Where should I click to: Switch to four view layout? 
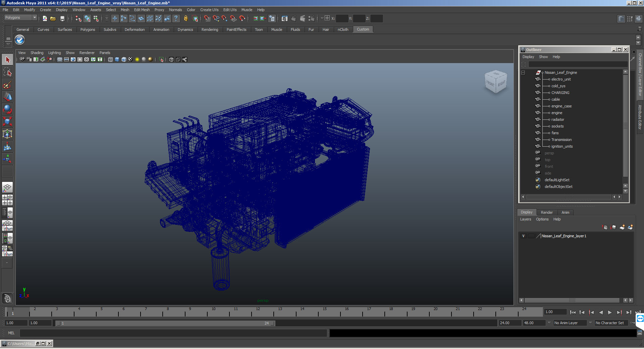[x=7, y=200]
